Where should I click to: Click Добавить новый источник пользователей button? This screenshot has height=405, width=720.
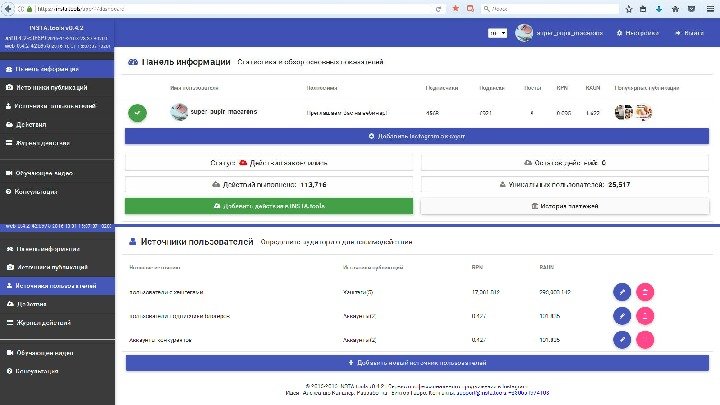tap(417, 363)
